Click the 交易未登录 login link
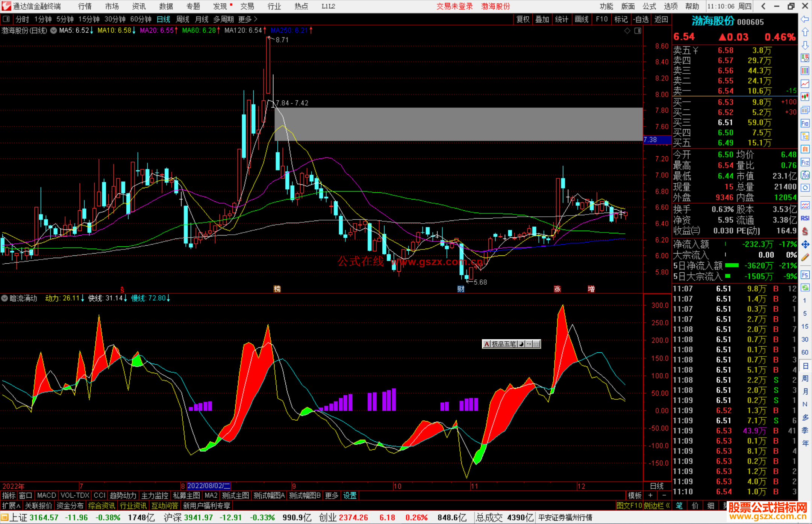This screenshot has height=524, width=812. click(x=454, y=6)
